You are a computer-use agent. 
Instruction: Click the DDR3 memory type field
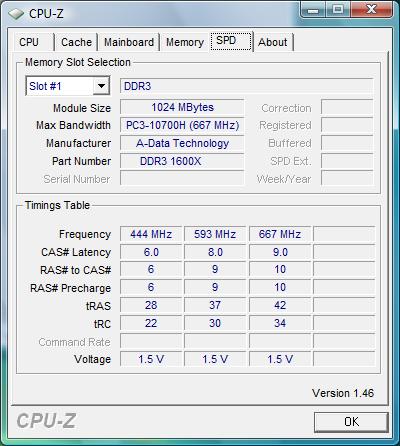246,86
